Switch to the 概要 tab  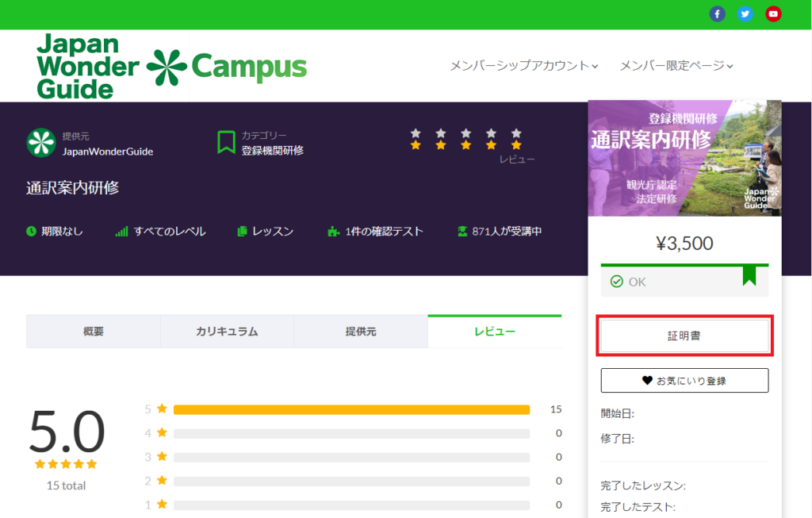94,332
